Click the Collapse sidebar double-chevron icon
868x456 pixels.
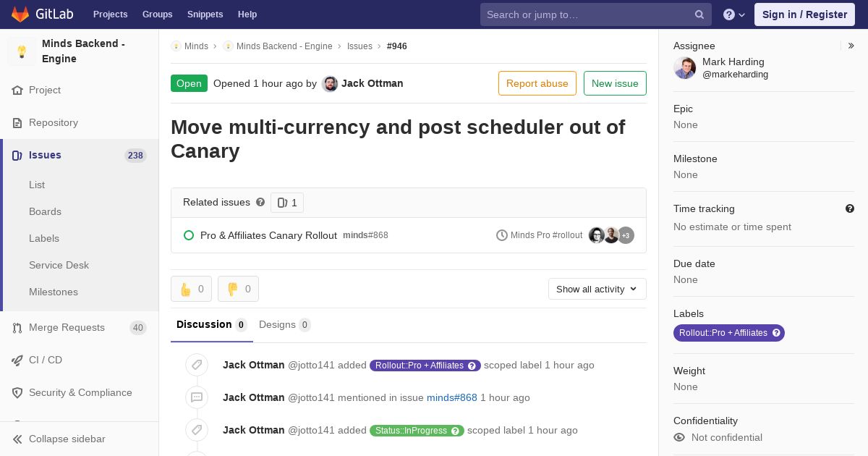coord(17,439)
